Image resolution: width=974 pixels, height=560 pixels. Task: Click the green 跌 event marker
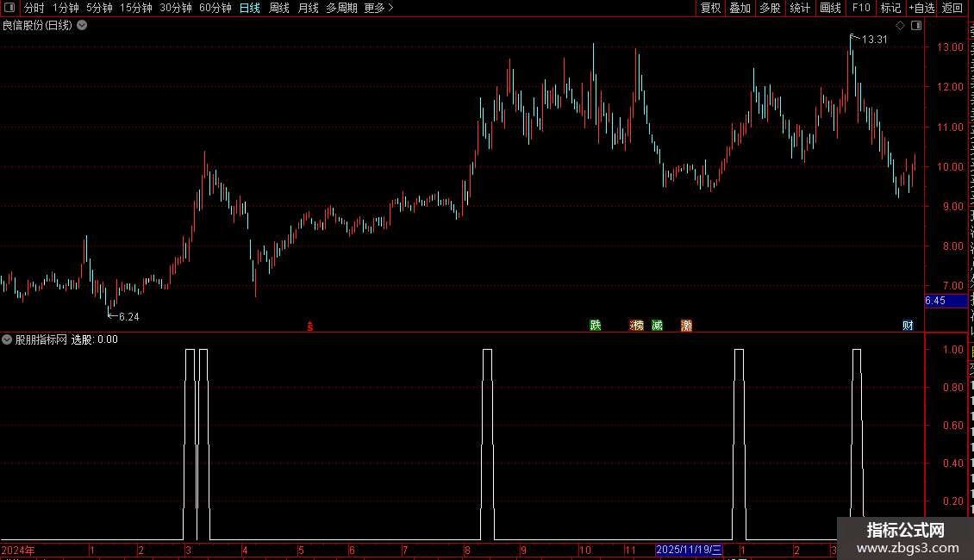(595, 326)
